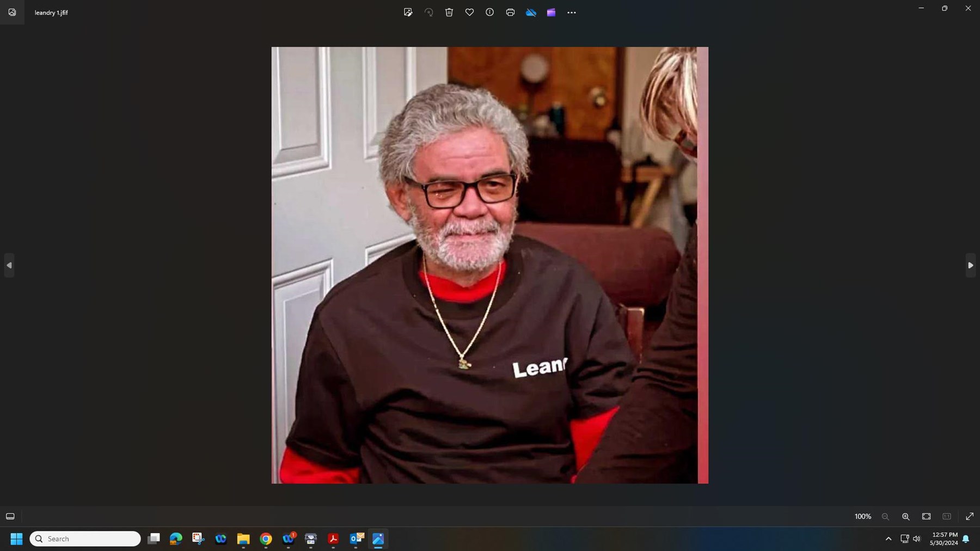The image size is (980, 551).
Task: Open the photo gallery view
Action: pos(12,12)
